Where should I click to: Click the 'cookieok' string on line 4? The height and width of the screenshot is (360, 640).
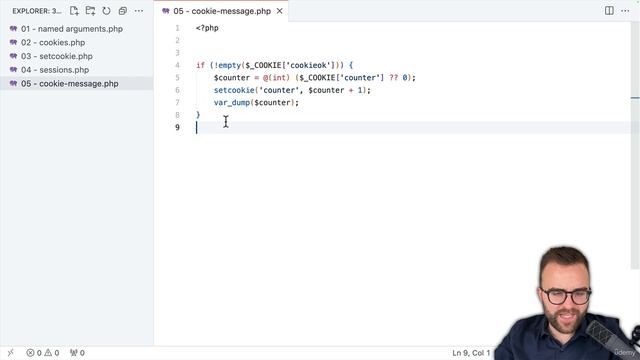pyautogui.click(x=309, y=65)
